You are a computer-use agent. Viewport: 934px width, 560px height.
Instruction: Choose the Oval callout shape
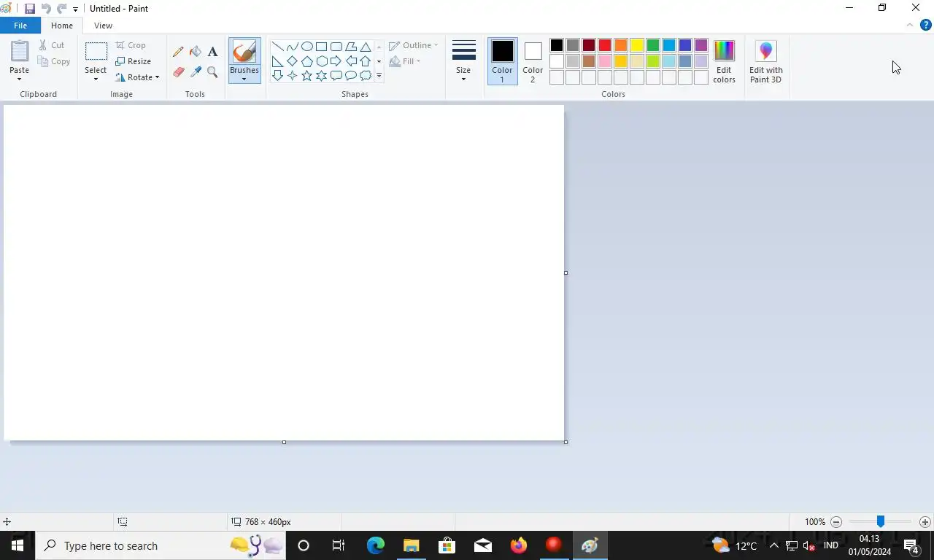[351, 76]
